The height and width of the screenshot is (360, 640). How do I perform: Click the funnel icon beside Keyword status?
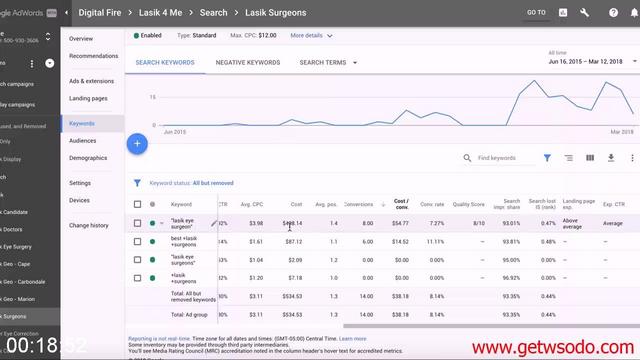pos(137,183)
